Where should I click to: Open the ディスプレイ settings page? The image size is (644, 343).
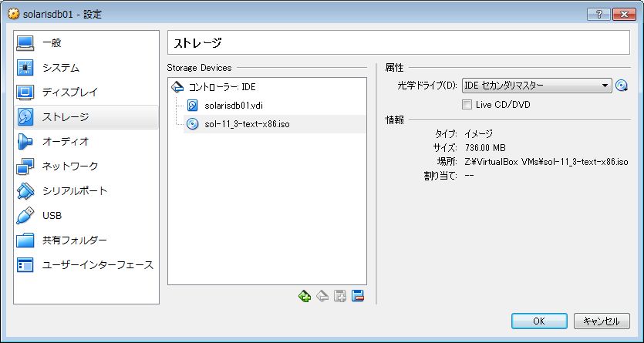pos(70,92)
